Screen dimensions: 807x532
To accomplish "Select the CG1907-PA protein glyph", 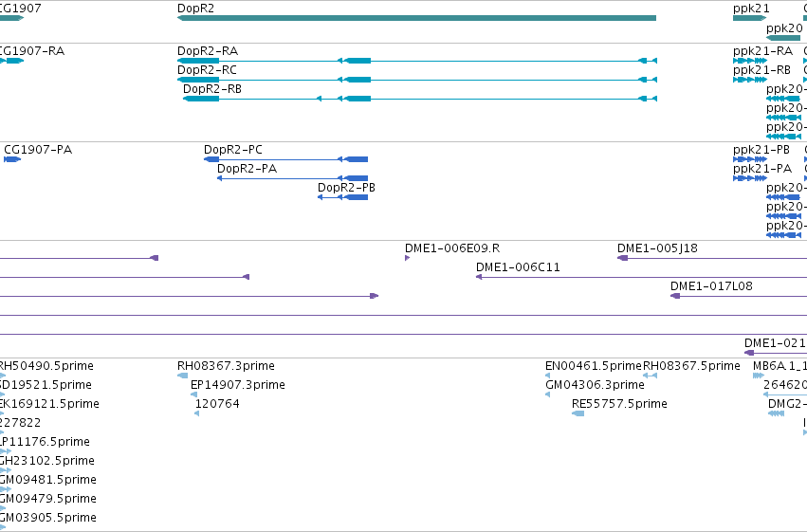I will [12, 159].
